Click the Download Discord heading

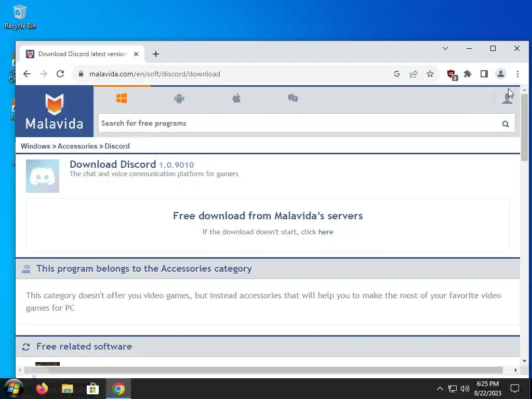coord(113,164)
